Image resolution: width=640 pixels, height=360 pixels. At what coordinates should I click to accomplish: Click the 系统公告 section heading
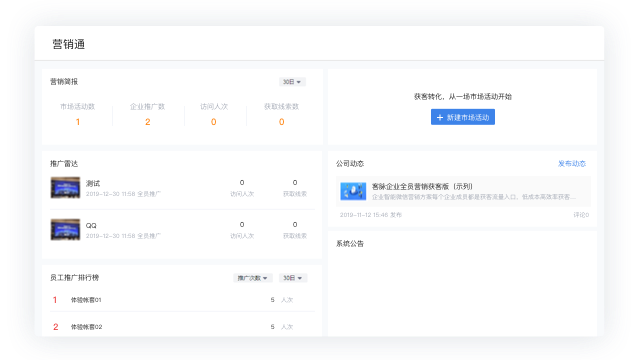350,244
